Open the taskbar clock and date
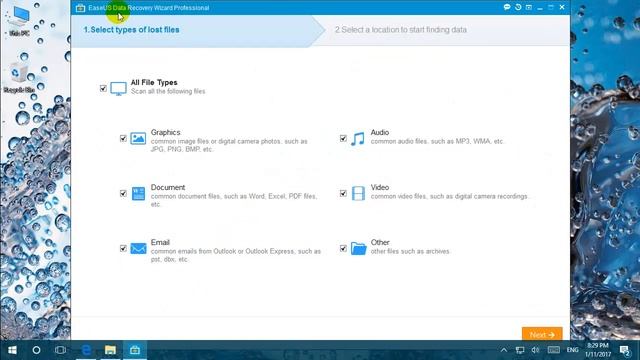640x360 pixels. click(598, 350)
